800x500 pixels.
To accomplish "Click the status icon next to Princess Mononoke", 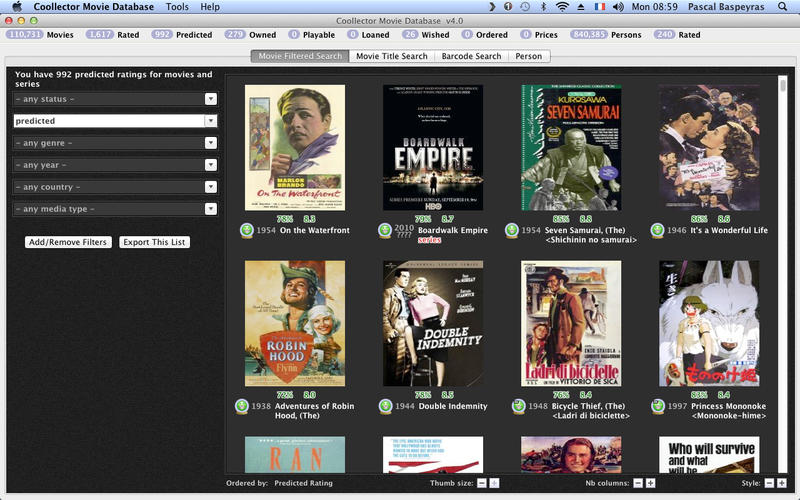I will coord(657,406).
